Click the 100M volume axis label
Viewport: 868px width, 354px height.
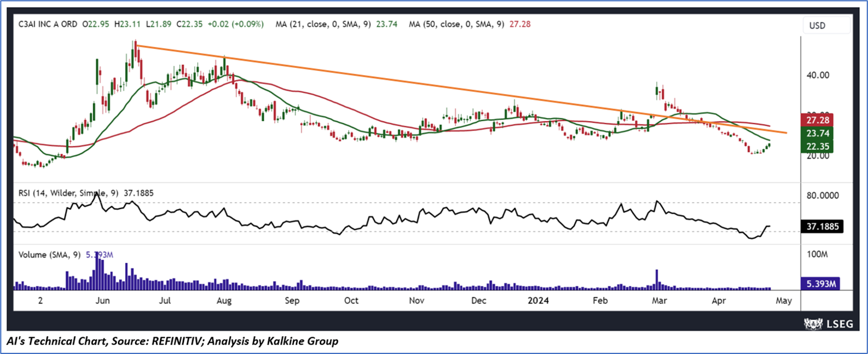click(x=817, y=255)
